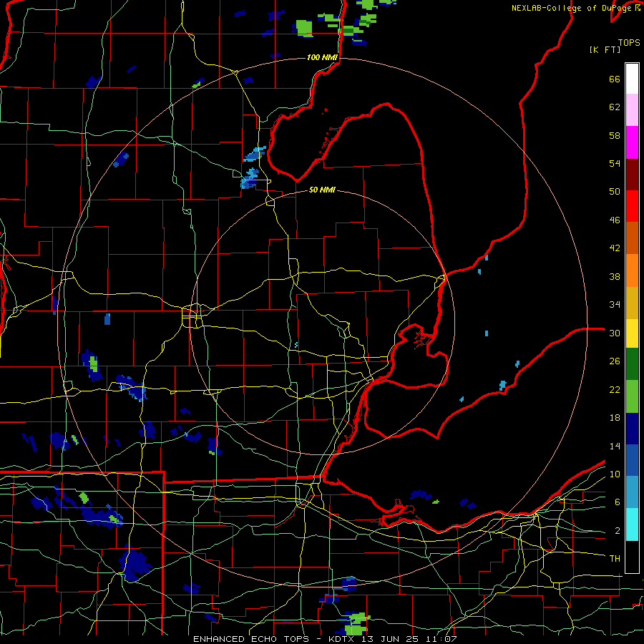Select the bright orange legend swatch
This screenshot has width=644, height=644.
point(632,270)
